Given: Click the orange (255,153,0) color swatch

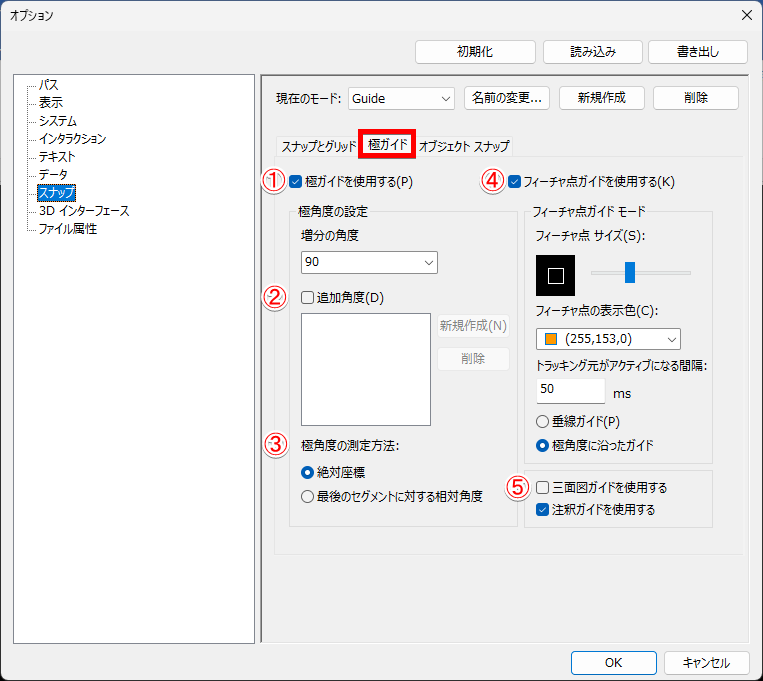Looking at the screenshot, I should (551, 339).
